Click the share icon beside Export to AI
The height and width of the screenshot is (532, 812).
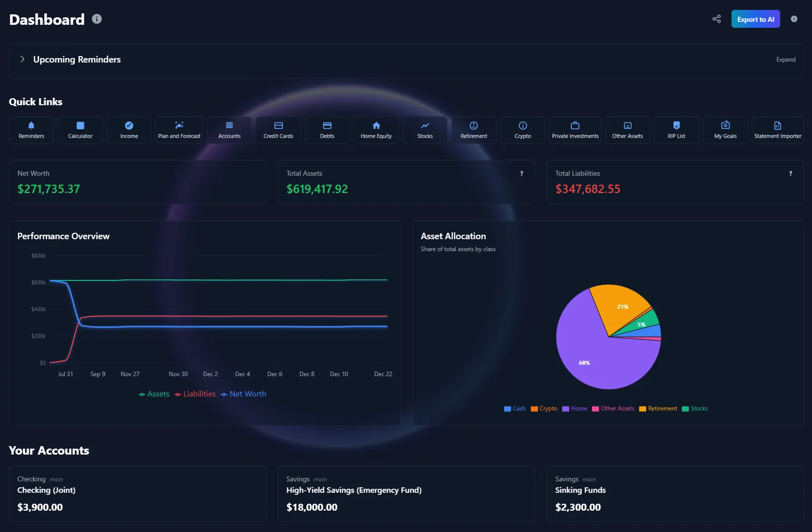[x=717, y=19]
